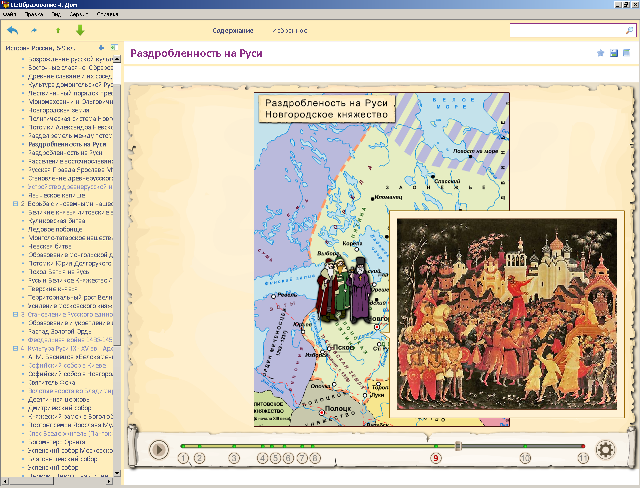This screenshot has height=488, width=640.
Task: Click the tree's horizontal scrollbar left arrow
Action: coord(5,481)
